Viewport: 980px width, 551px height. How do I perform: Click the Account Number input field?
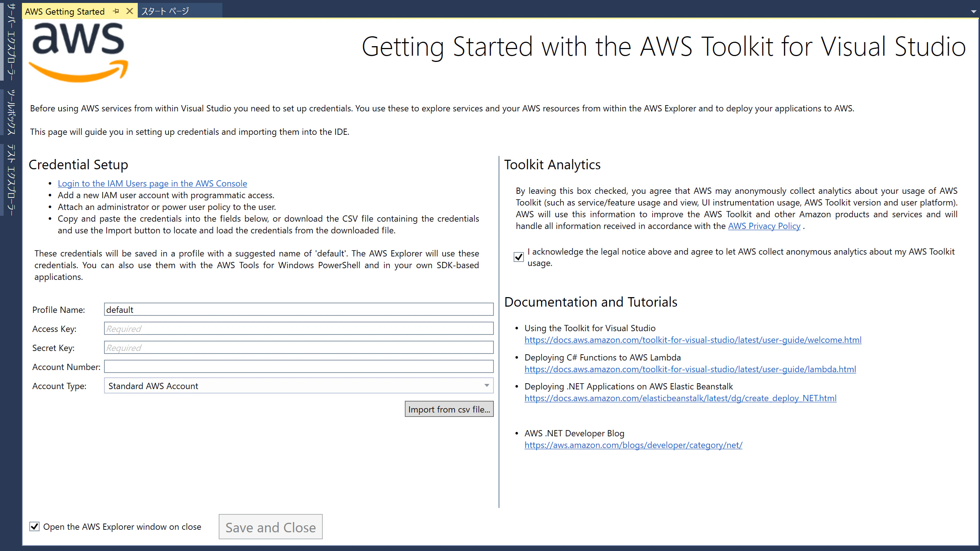(299, 366)
